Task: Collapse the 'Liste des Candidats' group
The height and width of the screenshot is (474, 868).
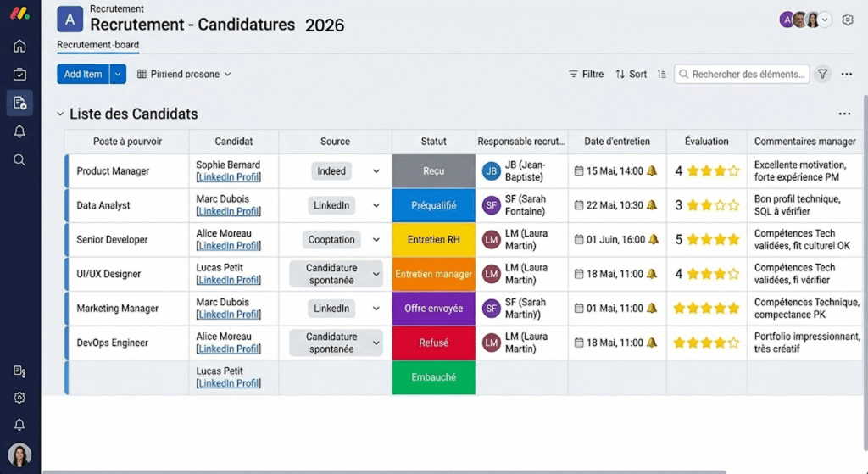Action: (60, 114)
